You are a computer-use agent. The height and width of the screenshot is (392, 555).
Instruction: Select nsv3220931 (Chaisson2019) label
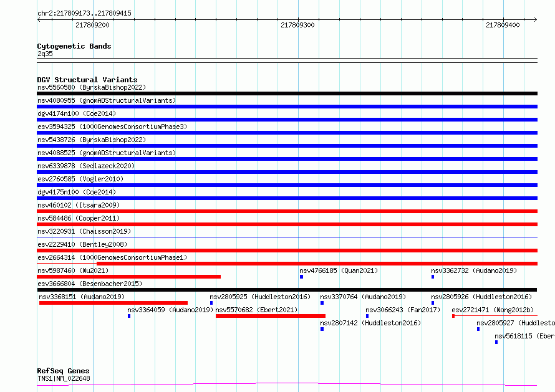[x=84, y=231]
